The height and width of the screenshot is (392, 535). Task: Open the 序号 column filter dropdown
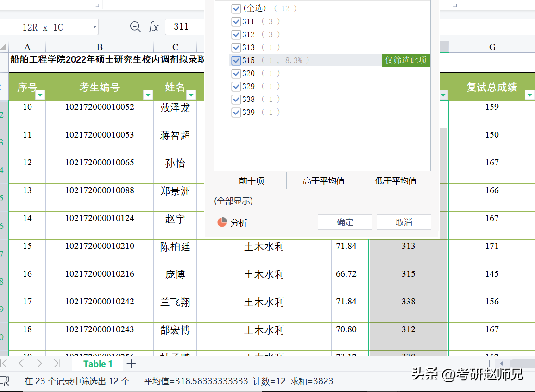coord(40,95)
